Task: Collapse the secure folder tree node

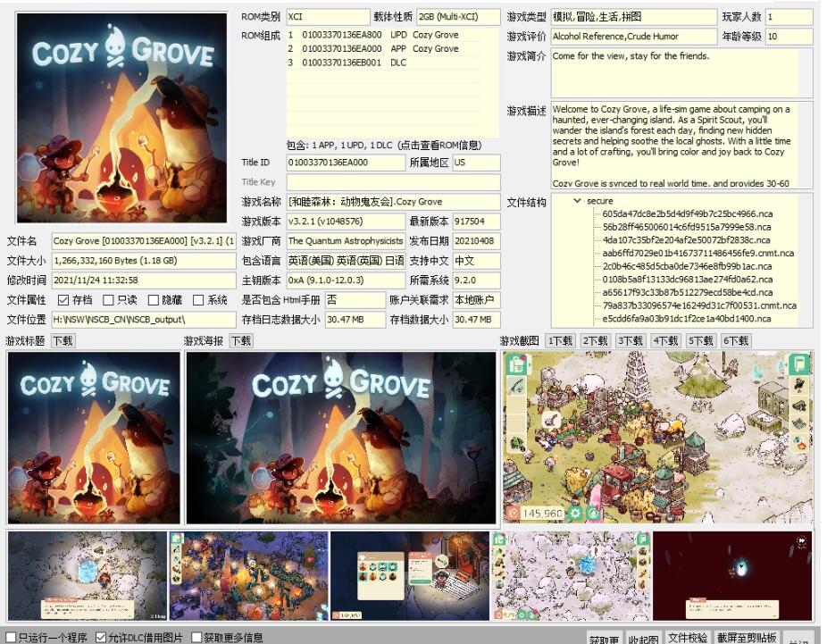Action: point(577,201)
